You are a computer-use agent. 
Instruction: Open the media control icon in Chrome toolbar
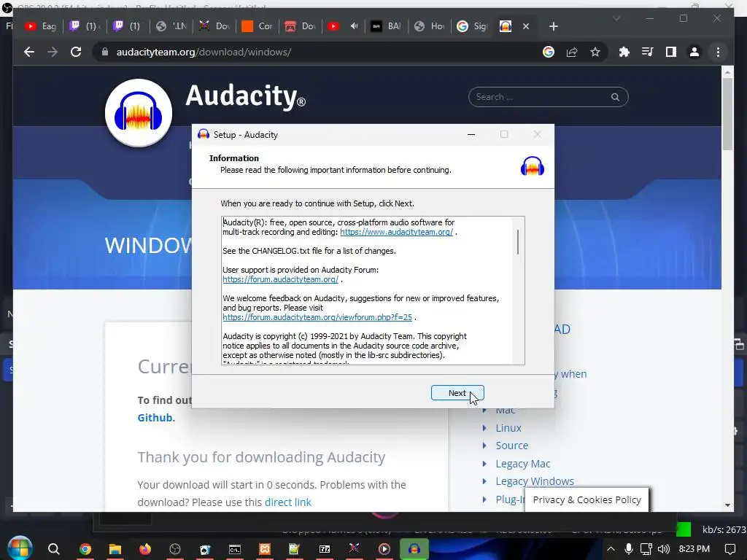[648, 52]
